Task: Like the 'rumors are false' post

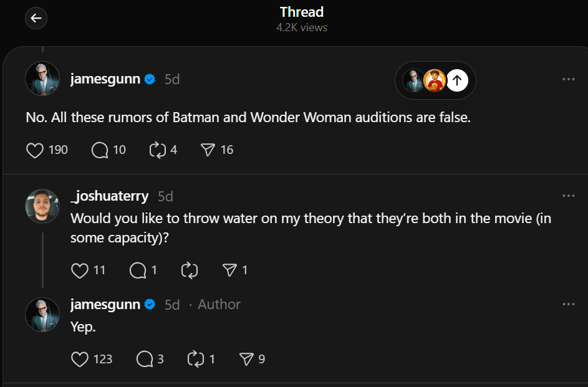Action: (x=35, y=150)
